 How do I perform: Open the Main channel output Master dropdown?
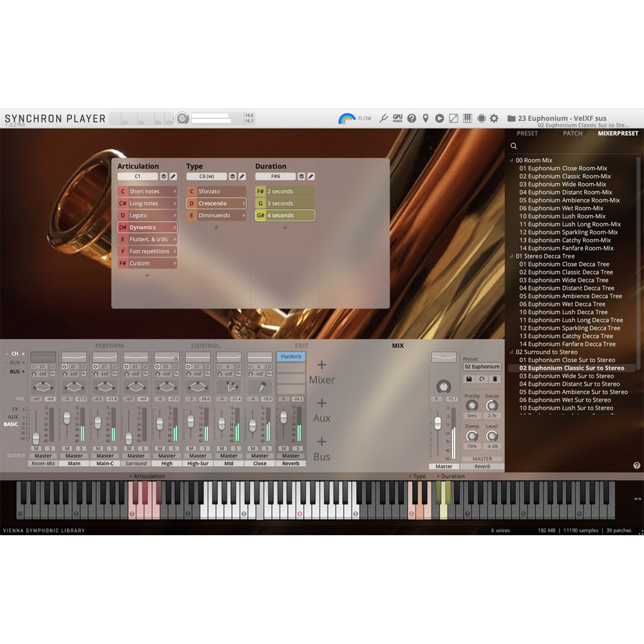74,456
